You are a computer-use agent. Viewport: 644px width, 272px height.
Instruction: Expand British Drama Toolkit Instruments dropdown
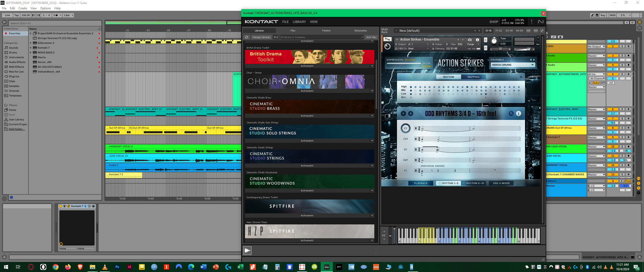tap(372, 66)
